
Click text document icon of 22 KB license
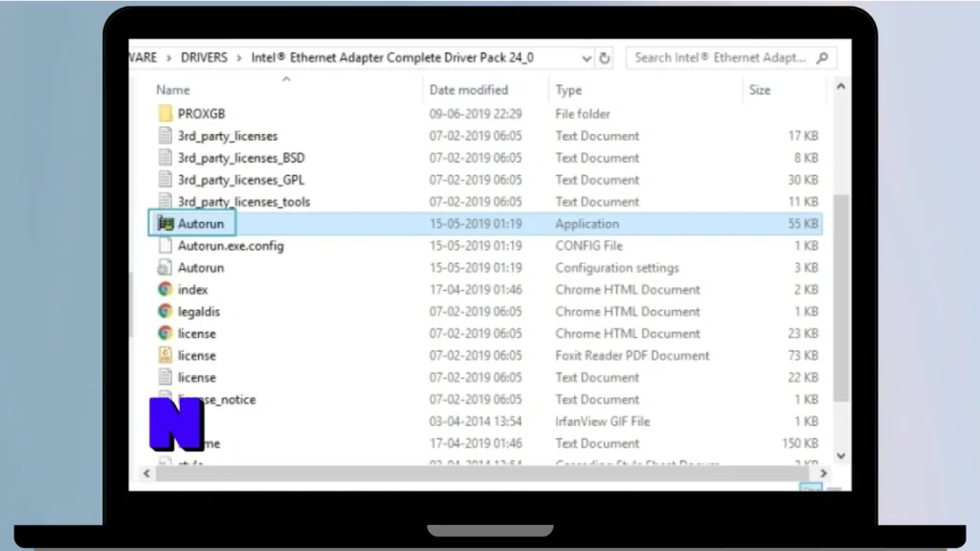165,377
